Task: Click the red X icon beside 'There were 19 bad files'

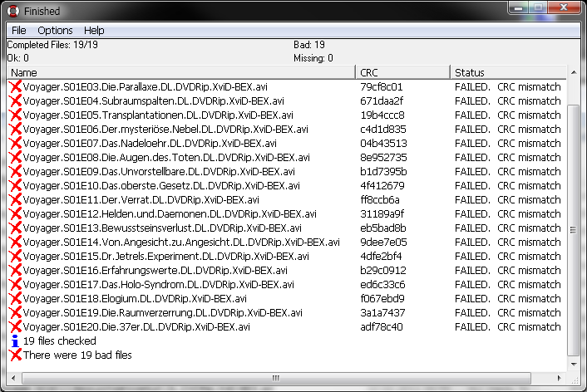Action: pyautogui.click(x=15, y=355)
